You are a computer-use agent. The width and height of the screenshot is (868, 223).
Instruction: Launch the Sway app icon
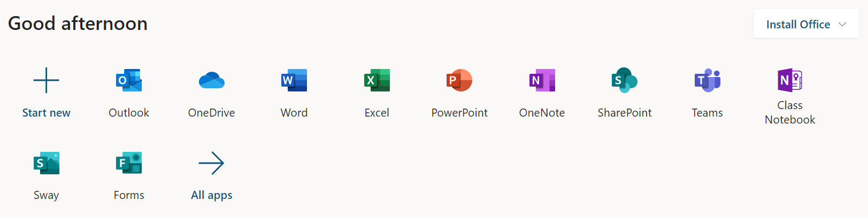tap(47, 163)
